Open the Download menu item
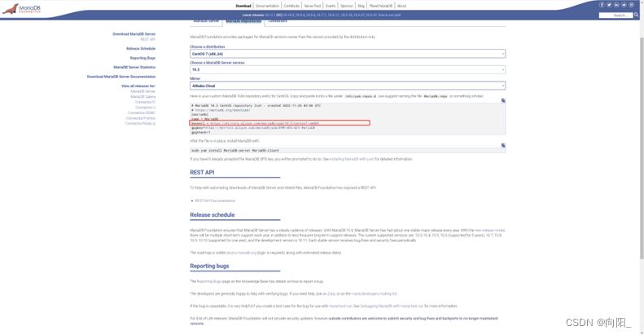Viewport: 644px width, 335px height. [243, 7]
